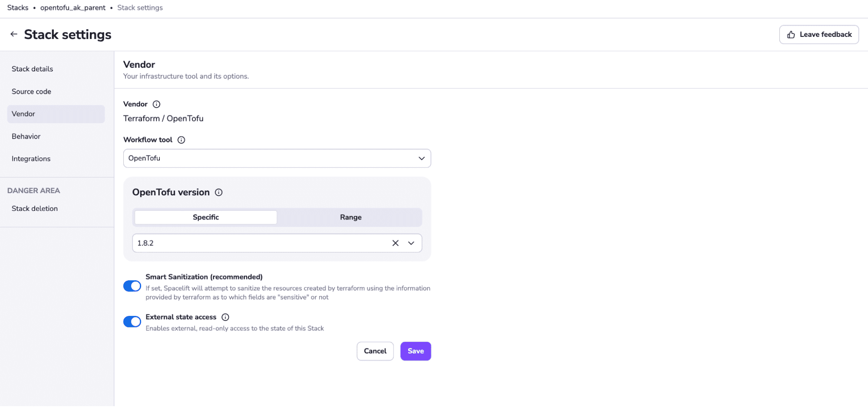The height and width of the screenshot is (407, 868).
Task: Click the Cancel button
Action: pyautogui.click(x=375, y=351)
